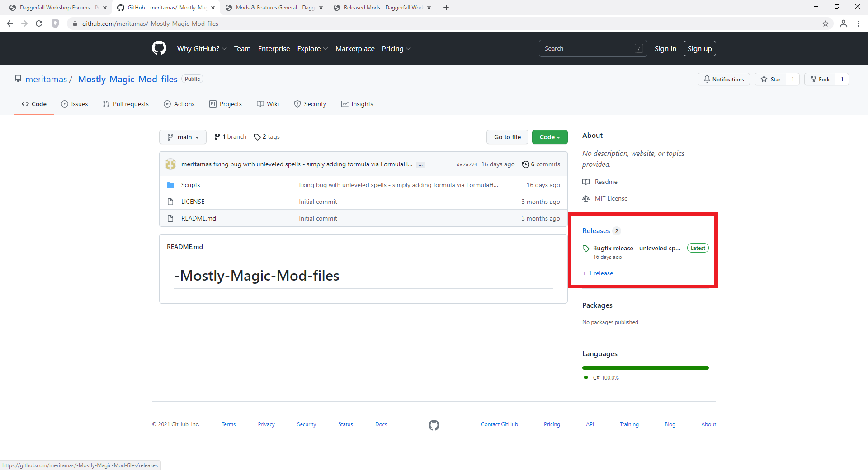Close the Daggerfall Workshop Forums tab
The height and width of the screenshot is (470, 868).
(x=105, y=8)
